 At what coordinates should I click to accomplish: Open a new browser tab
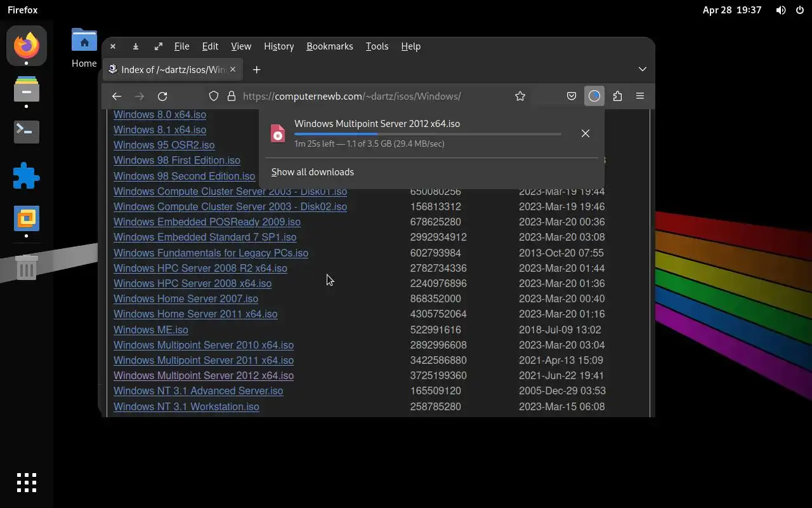point(256,69)
